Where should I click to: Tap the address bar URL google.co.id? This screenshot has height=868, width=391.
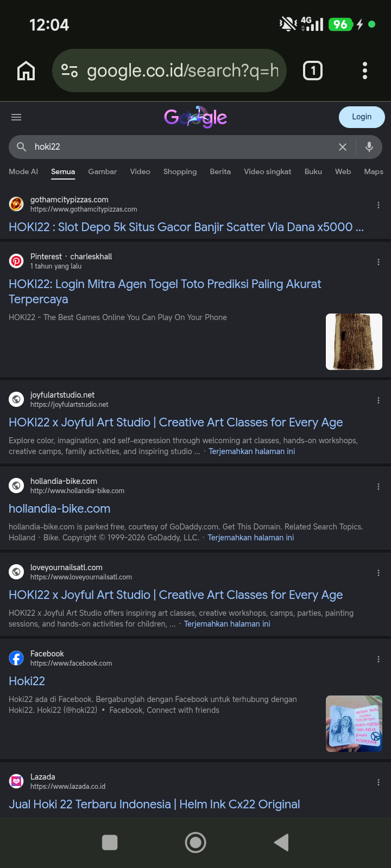coord(182,71)
